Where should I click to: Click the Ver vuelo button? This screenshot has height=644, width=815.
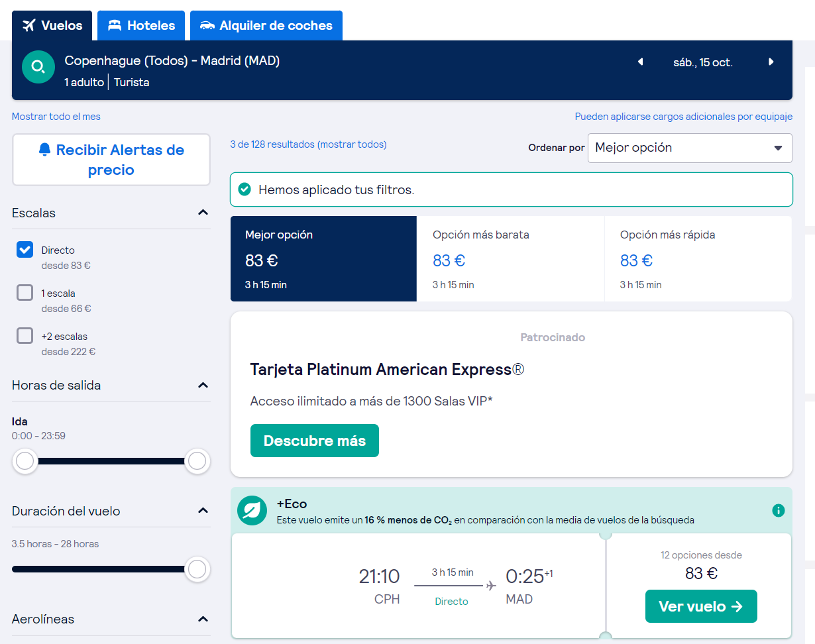[x=700, y=606]
